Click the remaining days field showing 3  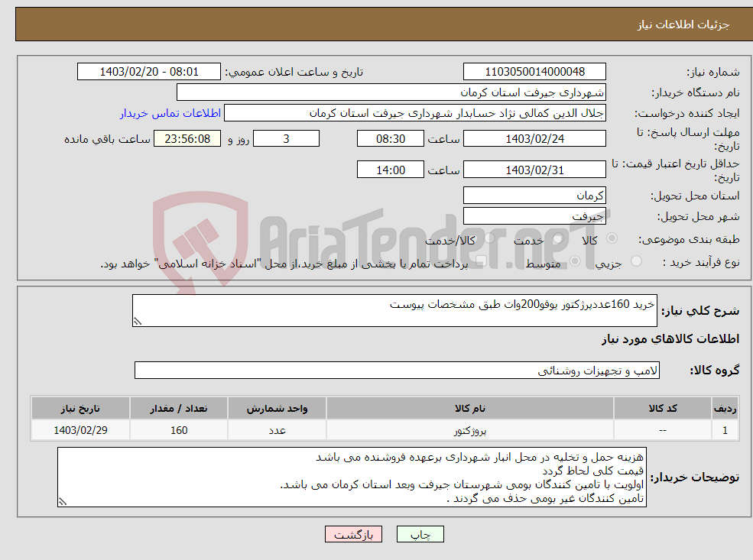click(286, 139)
